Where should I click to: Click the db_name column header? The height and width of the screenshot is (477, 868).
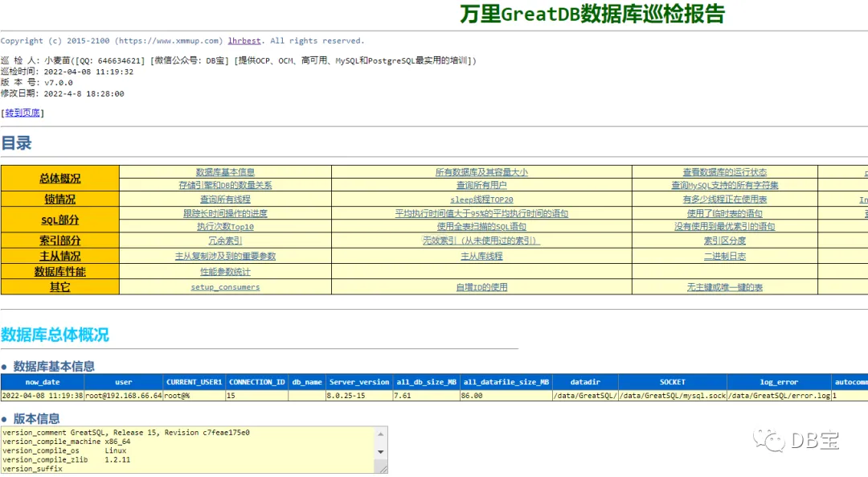click(307, 382)
